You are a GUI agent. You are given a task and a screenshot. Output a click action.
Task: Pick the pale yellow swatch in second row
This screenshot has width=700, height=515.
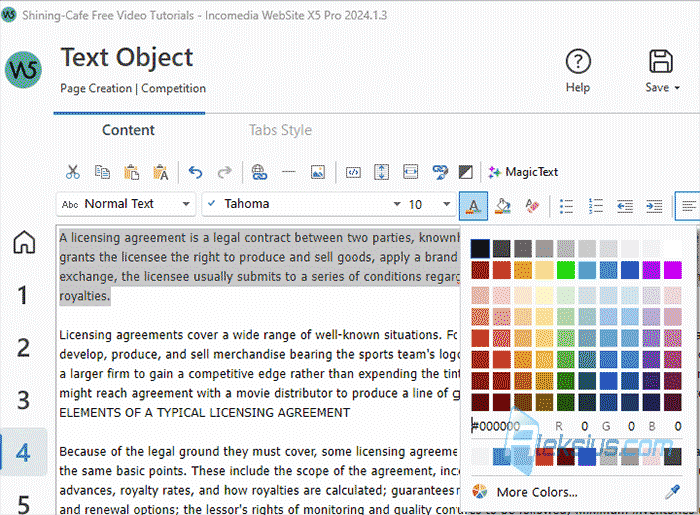click(544, 270)
